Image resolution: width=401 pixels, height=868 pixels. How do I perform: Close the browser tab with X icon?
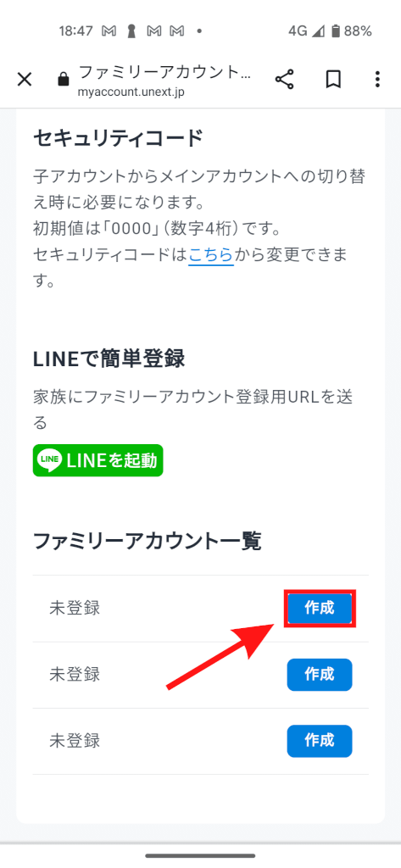click(25, 80)
